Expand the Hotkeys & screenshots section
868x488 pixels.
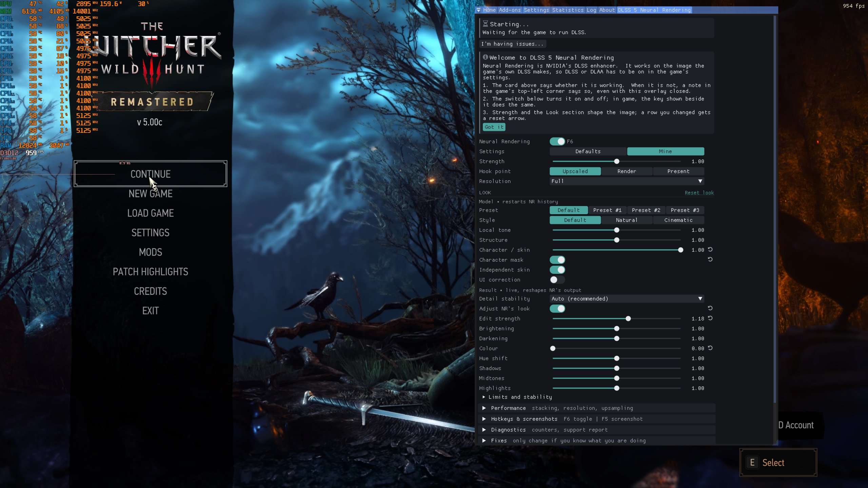[x=597, y=419]
